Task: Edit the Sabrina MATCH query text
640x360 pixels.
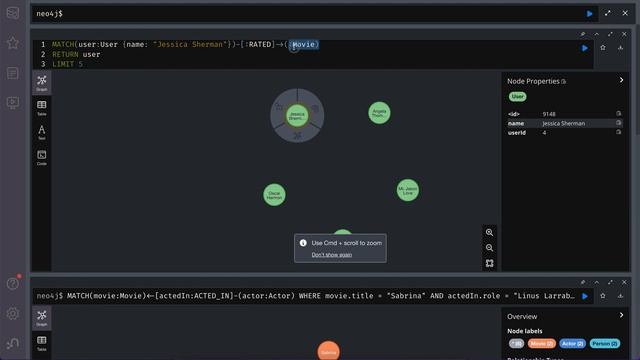Action: [x=321, y=296]
